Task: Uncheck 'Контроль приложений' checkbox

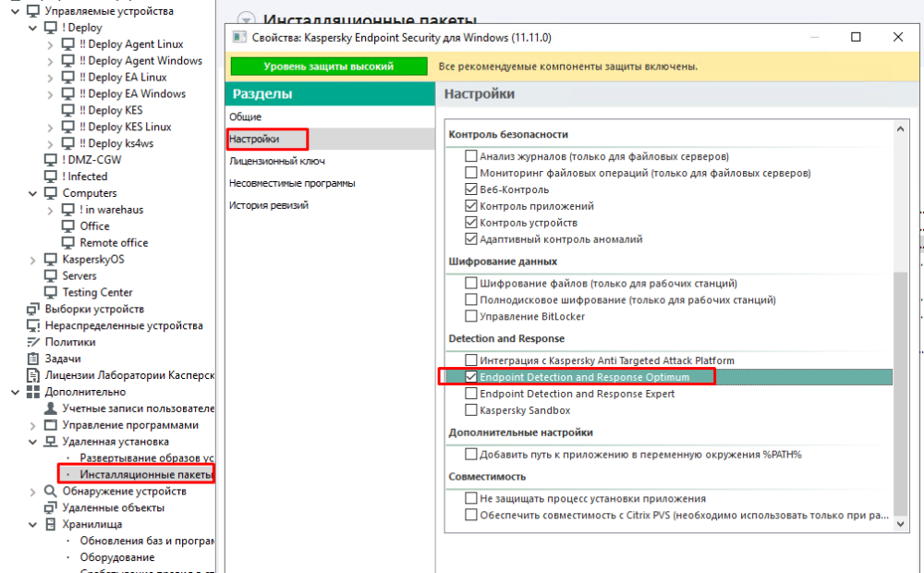Action: [x=471, y=206]
